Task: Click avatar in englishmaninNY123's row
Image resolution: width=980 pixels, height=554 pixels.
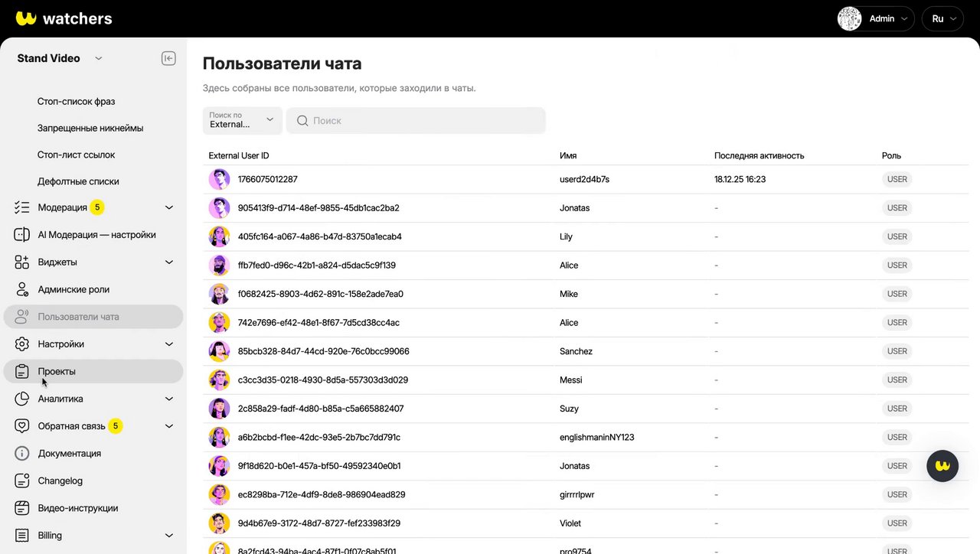Action: pos(219,438)
